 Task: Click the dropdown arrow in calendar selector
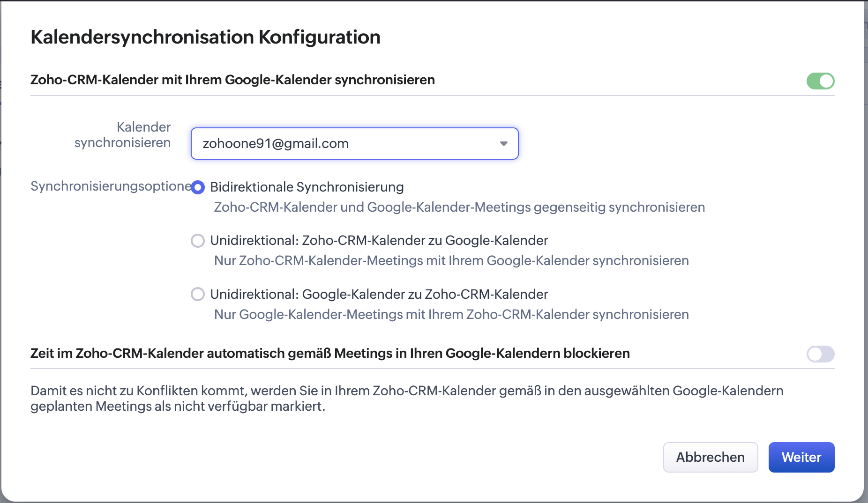click(504, 143)
